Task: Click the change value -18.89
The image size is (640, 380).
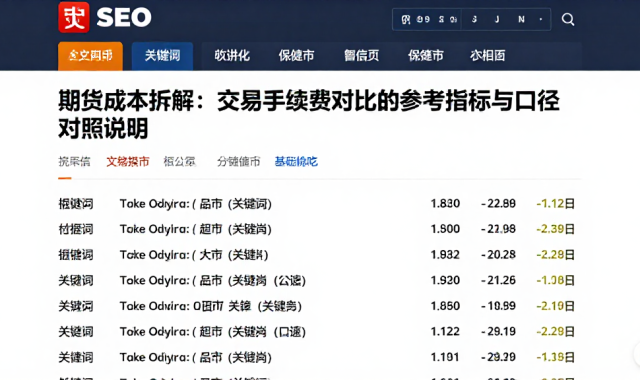Action: (x=498, y=306)
